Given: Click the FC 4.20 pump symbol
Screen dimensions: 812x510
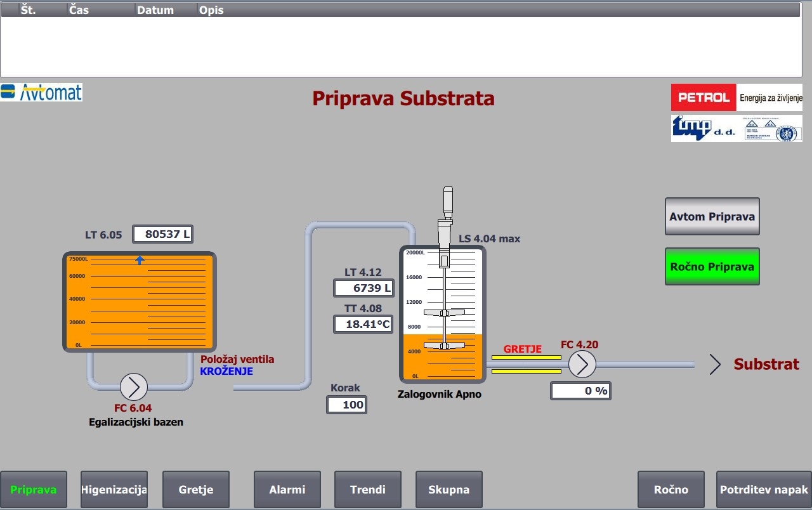Looking at the screenshot, I should click(x=582, y=364).
